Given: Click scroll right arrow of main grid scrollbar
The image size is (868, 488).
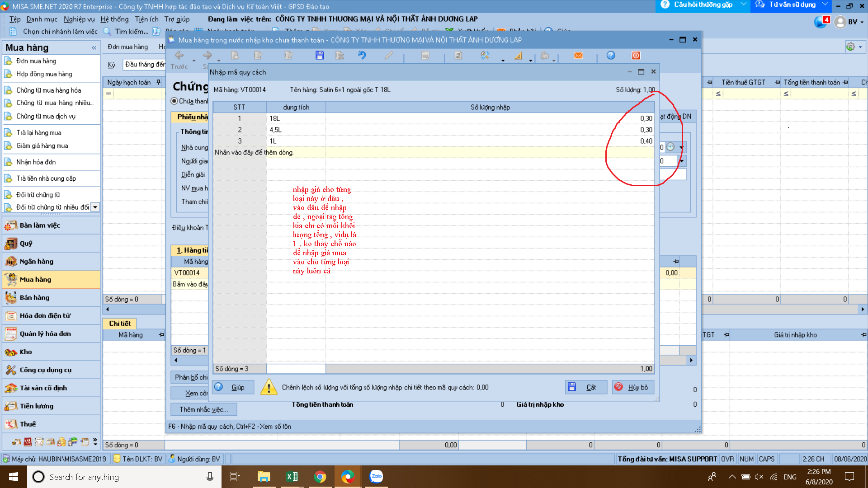Looking at the screenshot, I should tap(863, 310).
